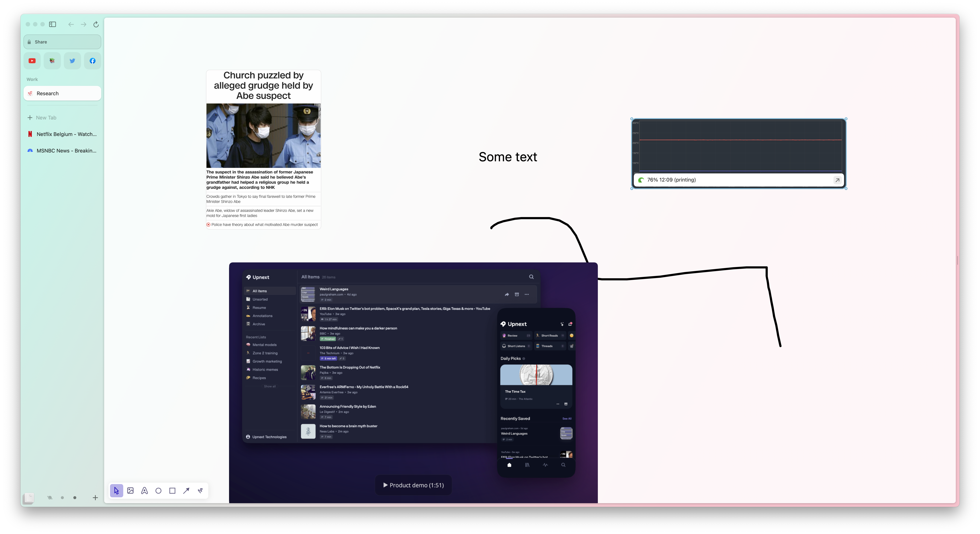Image resolution: width=980 pixels, height=534 pixels.
Task: Go forward with the right arrow
Action: tap(83, 24)
